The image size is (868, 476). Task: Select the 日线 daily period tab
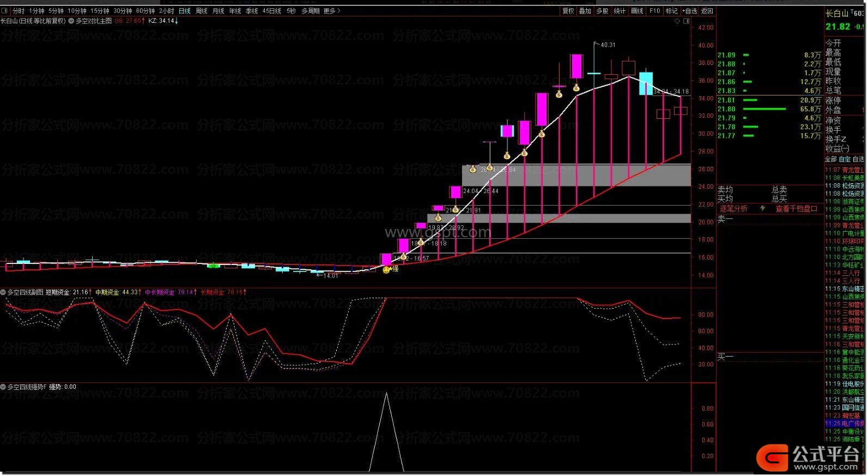tap(185, 11)
